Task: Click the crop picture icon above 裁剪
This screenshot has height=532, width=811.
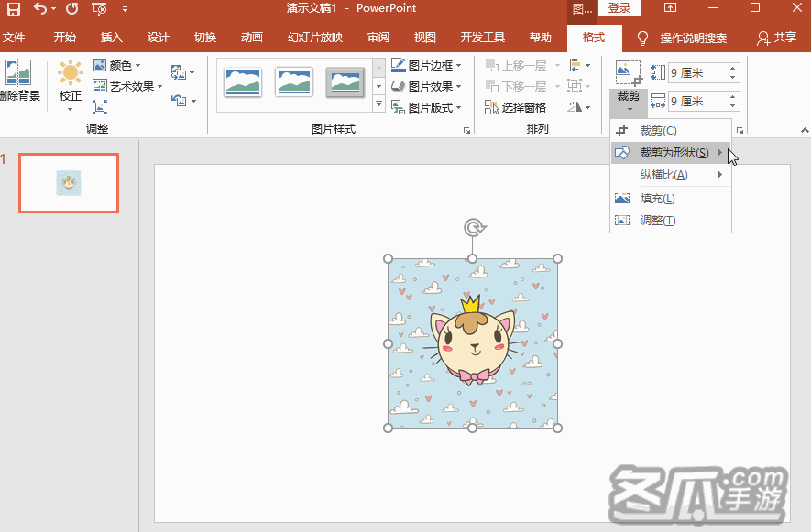Action: [629, 73]
